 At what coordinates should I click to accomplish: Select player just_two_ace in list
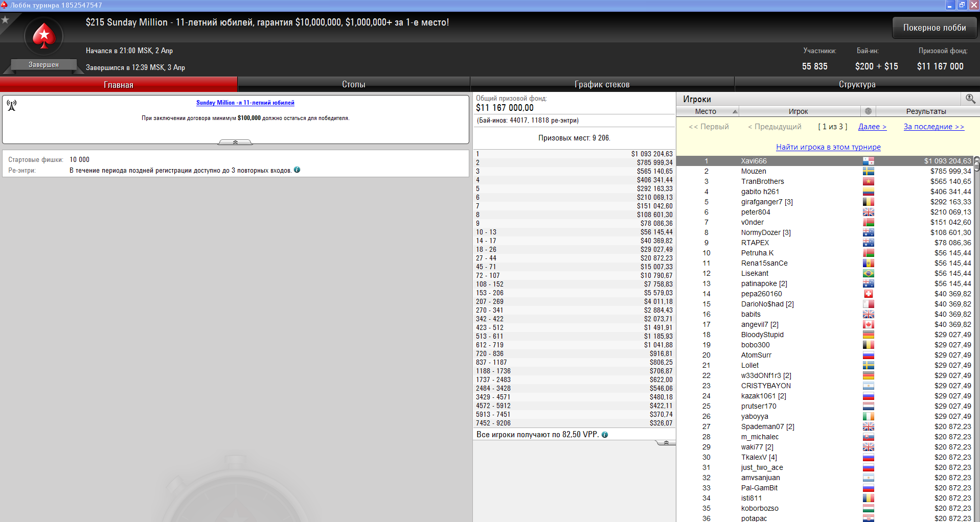pos(825,467)
